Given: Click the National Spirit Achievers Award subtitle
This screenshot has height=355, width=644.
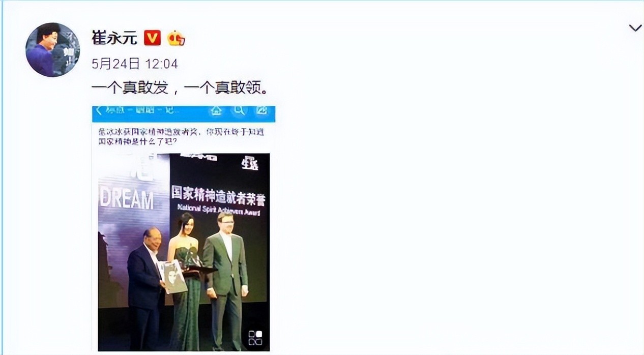Looking at the screenshot, I should point(219,210).
